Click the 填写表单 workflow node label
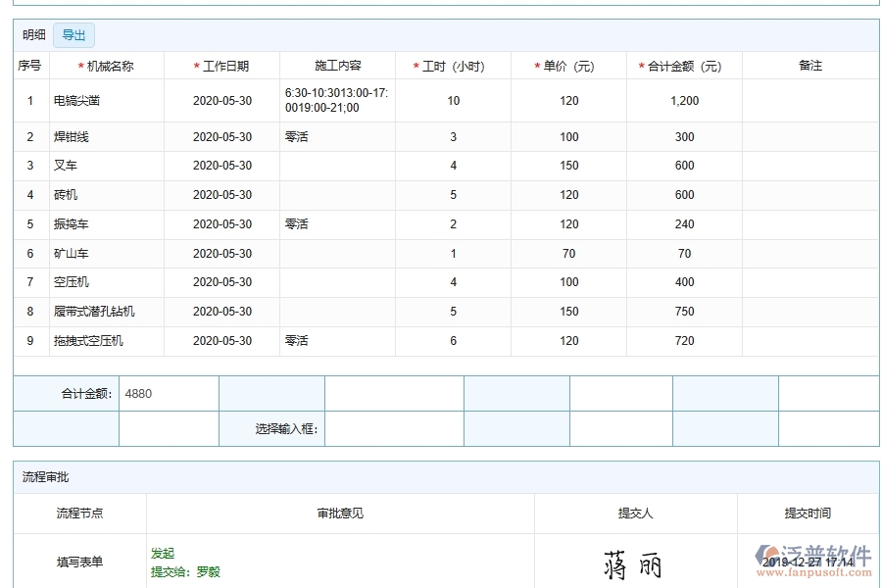Image resolution: width=882 pixels, height=588 pixels. (x=82, y=563)
